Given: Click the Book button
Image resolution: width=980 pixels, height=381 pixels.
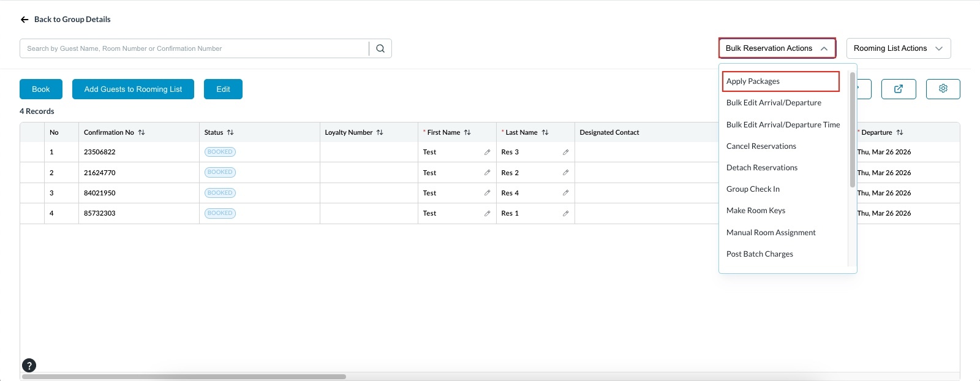Looking at the screenshot, I should click(41, 89).
